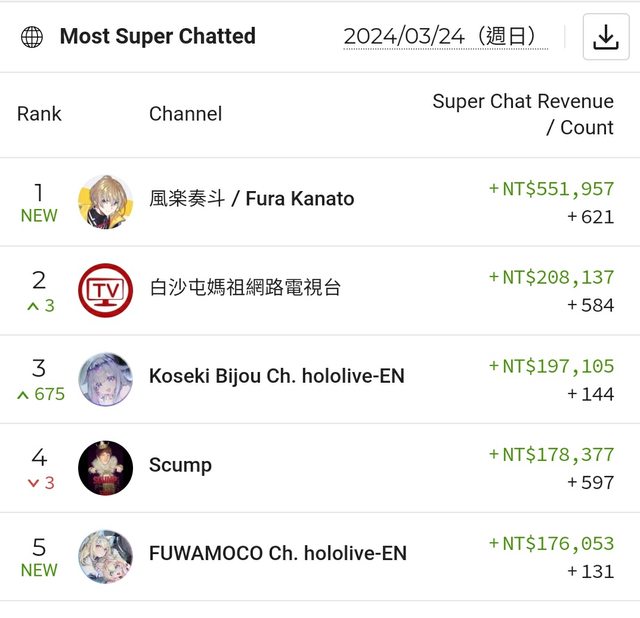This screenshot has width=640, height=618.
Task: Click the Channel column header
Action: [185, 114]
